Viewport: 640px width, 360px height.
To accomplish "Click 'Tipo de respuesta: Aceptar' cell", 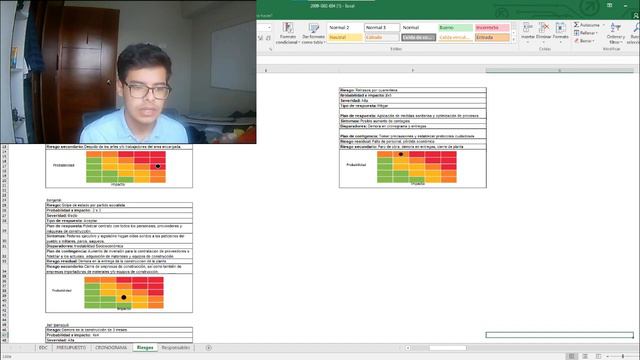I will point(119,220).
